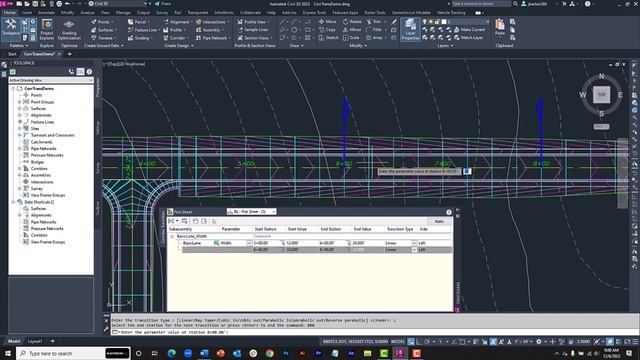Open the Surfaces dropdown in ribbon
The image size is (640, 360).
[104, 30]
